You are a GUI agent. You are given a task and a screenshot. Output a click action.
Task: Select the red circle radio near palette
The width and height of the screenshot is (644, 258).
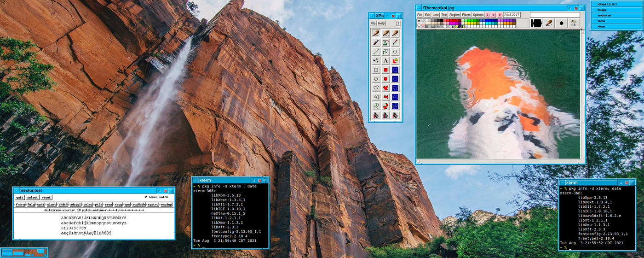(x=423, y=25)
